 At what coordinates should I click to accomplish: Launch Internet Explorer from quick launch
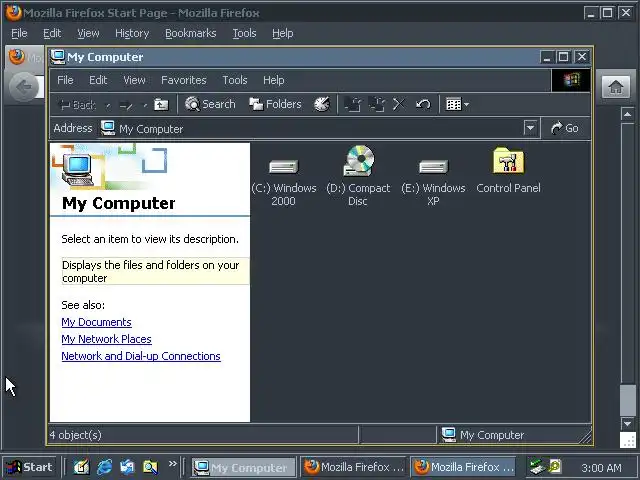pyautogui.click(x=104, y=467)
